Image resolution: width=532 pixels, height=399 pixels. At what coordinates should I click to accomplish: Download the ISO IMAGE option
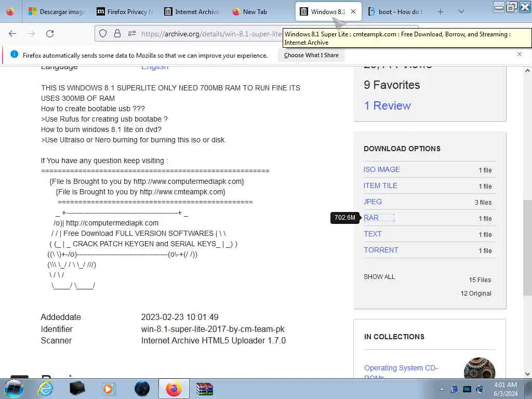[382, 169]
